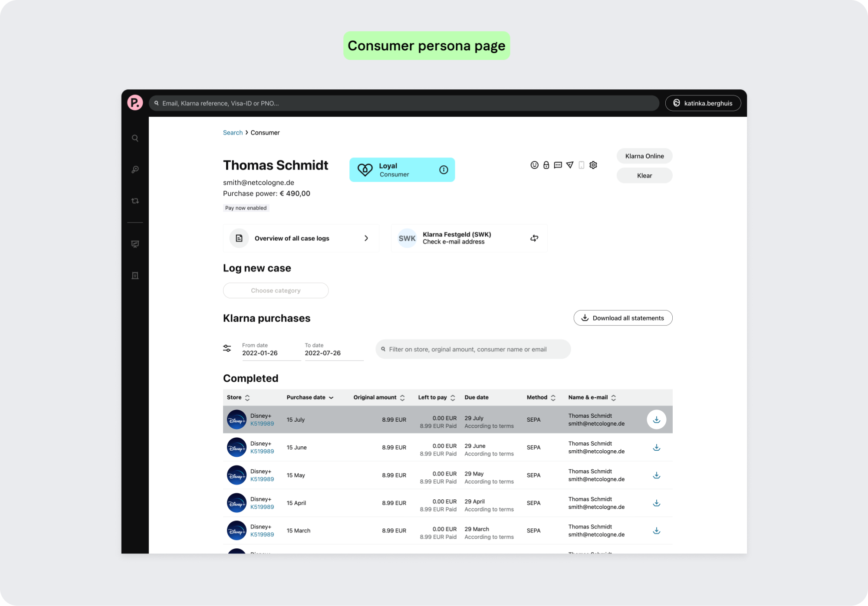The image size is (868, 606).
Task: Open the K519989 reference link in the 15 March row
Action: [262, 535]
